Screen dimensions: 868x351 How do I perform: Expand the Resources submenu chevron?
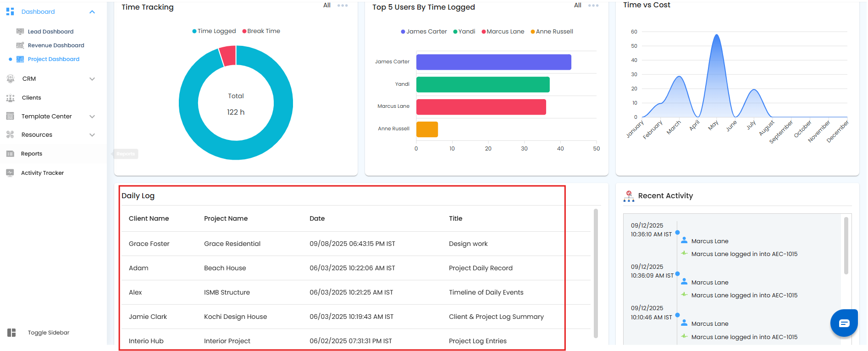coord(92,135)
